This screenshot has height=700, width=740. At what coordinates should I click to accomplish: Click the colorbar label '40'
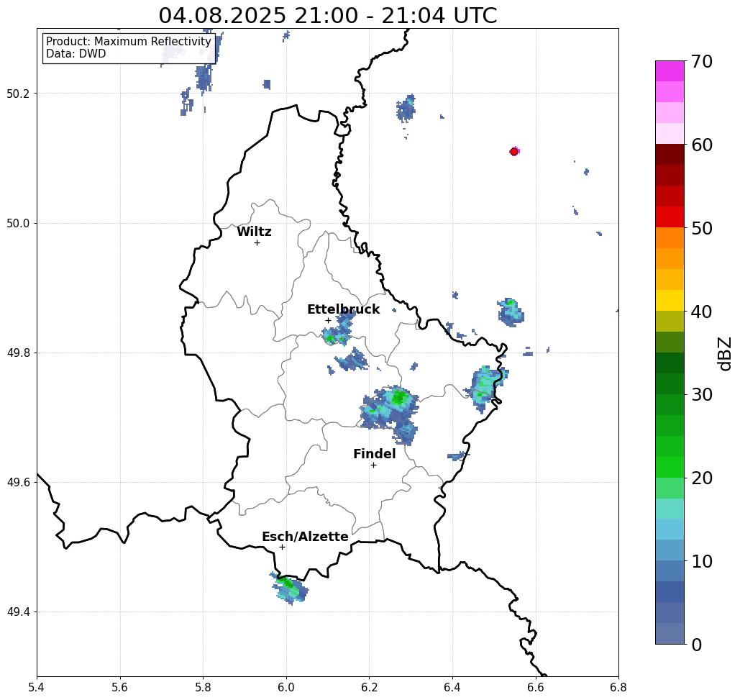point(702,312)
